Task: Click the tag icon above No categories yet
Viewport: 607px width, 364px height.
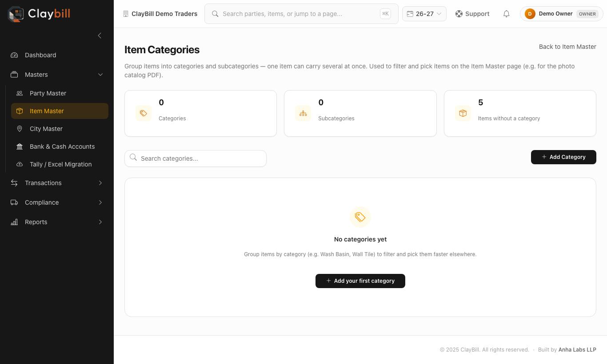Action: tap(360, 217)
